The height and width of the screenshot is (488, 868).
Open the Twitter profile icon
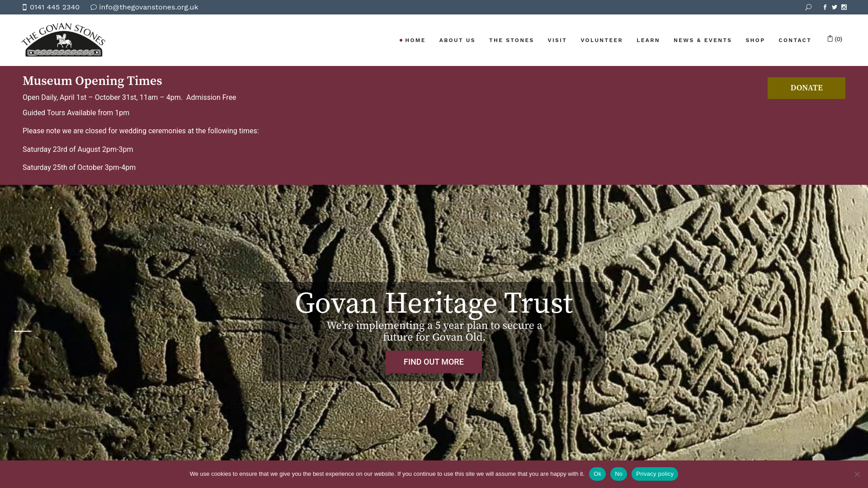835,7
